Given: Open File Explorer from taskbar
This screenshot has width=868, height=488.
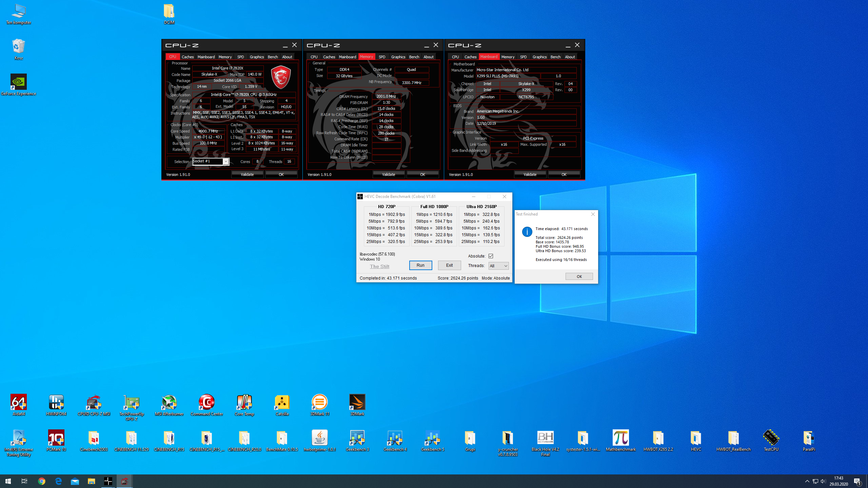Looking at the screenshot, I should click(x=91, y=481).
